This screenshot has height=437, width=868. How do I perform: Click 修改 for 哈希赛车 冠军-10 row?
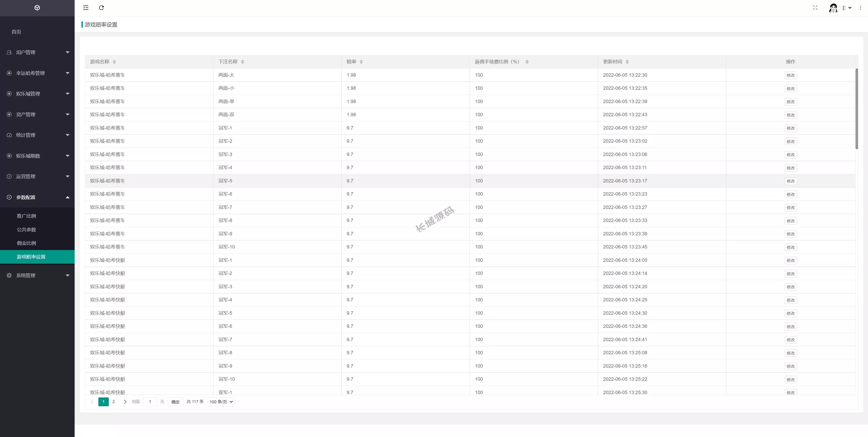point(790,247)
